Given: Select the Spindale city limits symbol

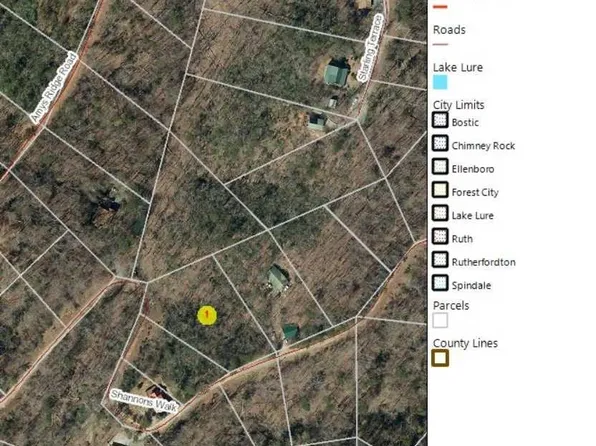Looking at the screenshot, I should tap(440, 283).
